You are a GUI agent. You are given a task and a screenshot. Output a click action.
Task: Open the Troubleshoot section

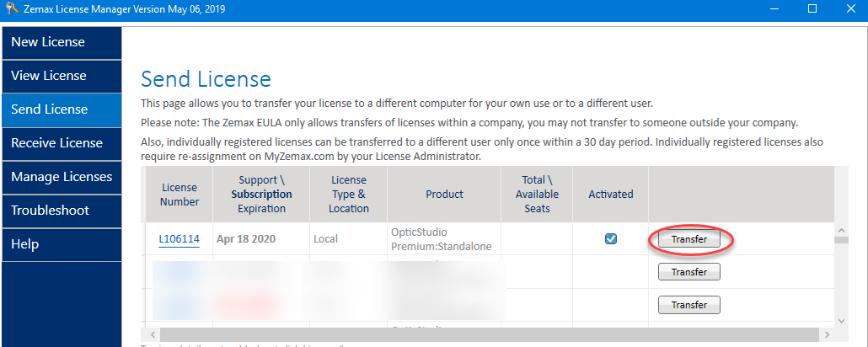pyautogui.click(x=62, y=211)
